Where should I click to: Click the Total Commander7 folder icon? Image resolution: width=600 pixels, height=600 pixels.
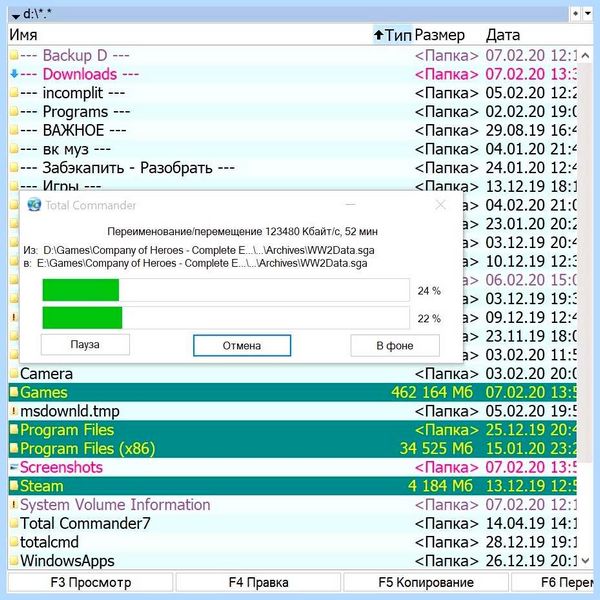pos(14,523)
